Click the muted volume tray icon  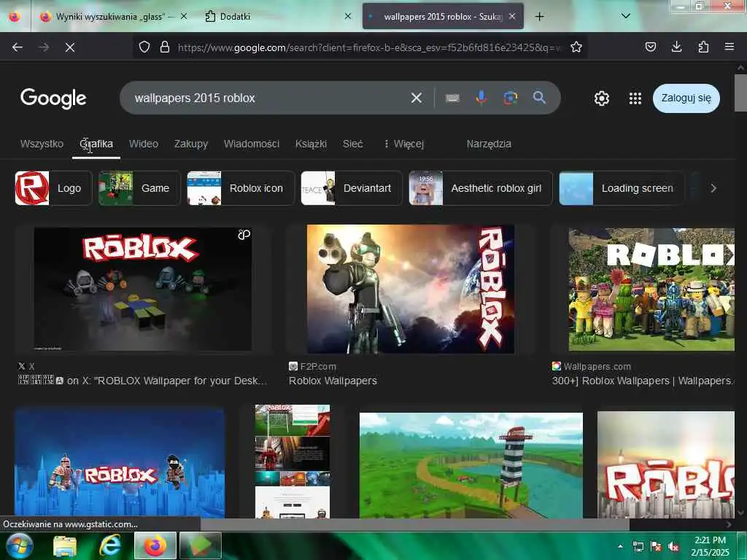673,546
